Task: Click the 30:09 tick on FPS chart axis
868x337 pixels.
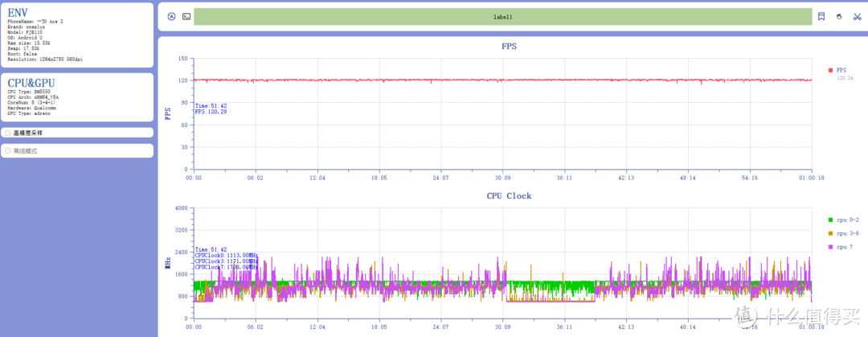Action: [x=502, y=179]
